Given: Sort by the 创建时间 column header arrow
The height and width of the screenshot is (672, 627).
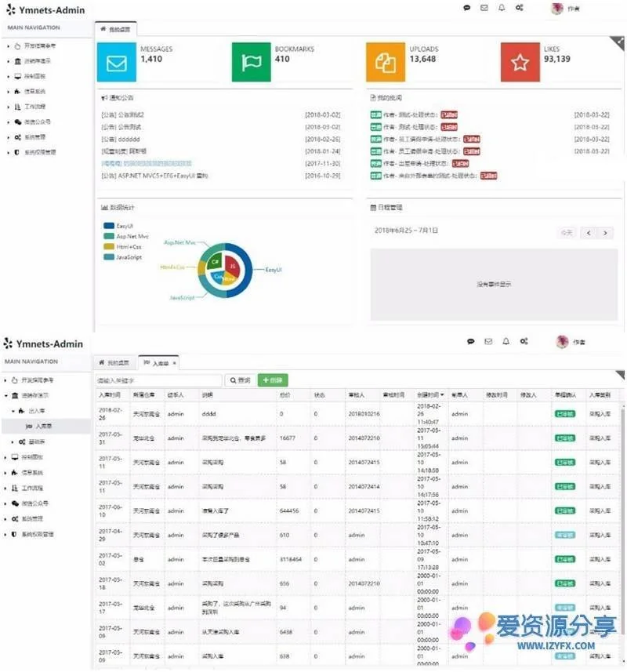Looking at the screenshot, I should click(442, 394).
